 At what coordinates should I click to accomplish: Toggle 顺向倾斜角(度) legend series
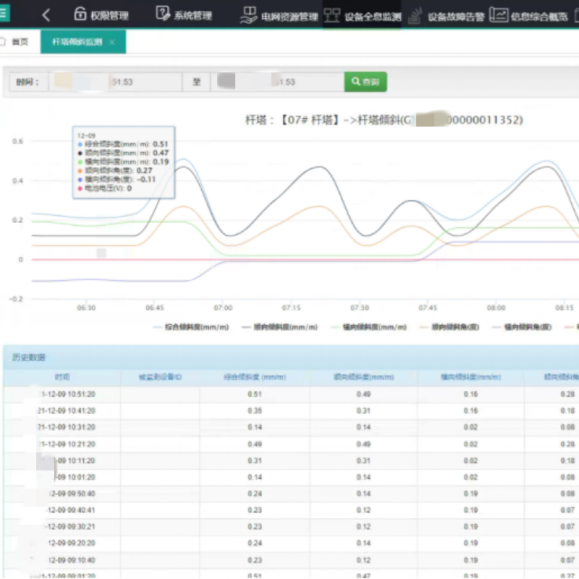(449, 327)
